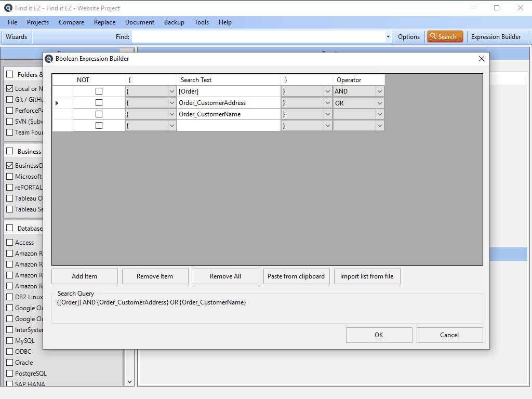Click the current row arrow indicator
The image size is (532, 399).
(x=57, y=103)
